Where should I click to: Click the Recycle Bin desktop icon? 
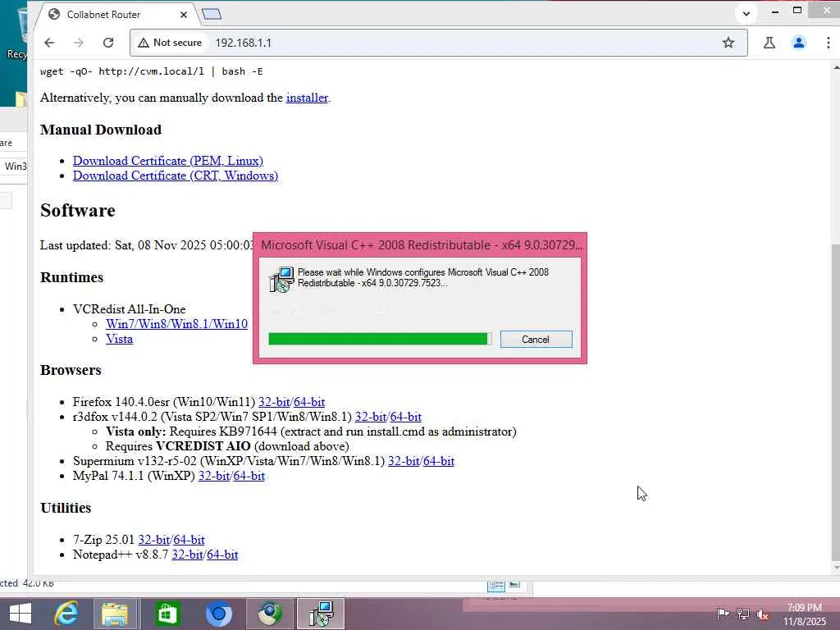(18, 32)
